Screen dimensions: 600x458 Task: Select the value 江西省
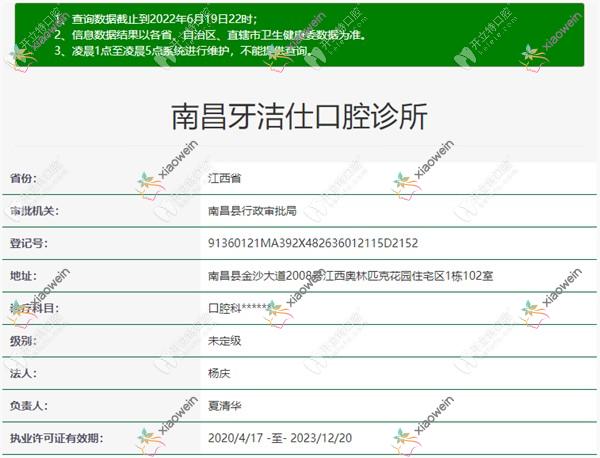tap(225, 178)
